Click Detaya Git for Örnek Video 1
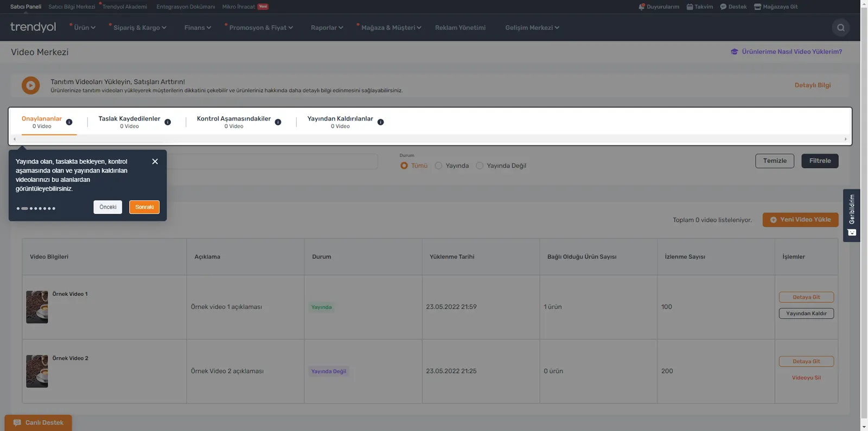Screen dimensions: 868x431 pos(806,297)
